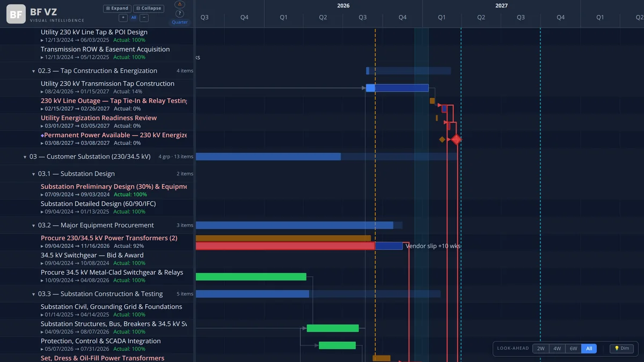Select Substation Structures, Bus, Breakers task

point(114,324)
